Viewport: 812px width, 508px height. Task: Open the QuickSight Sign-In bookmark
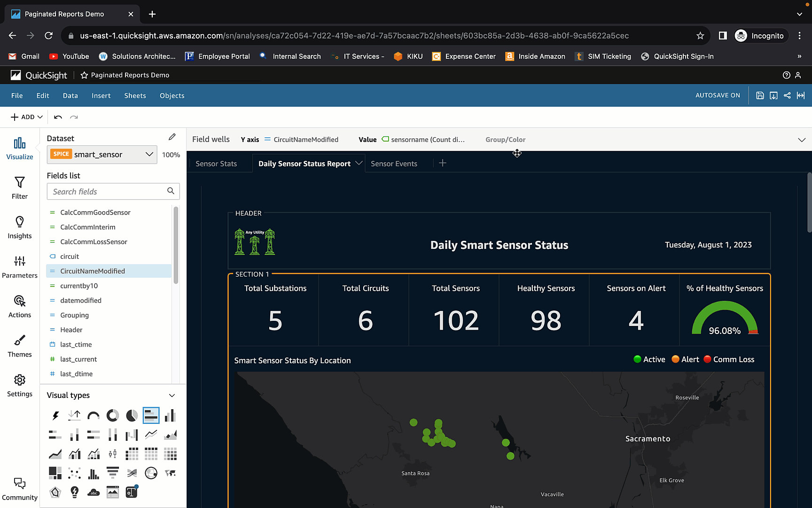click(677, 56)
